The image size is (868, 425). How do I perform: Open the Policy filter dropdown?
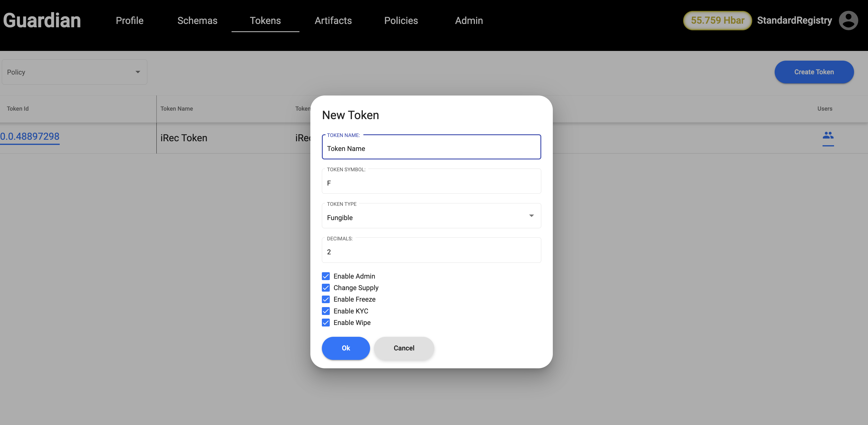click(x=74, y=72)
